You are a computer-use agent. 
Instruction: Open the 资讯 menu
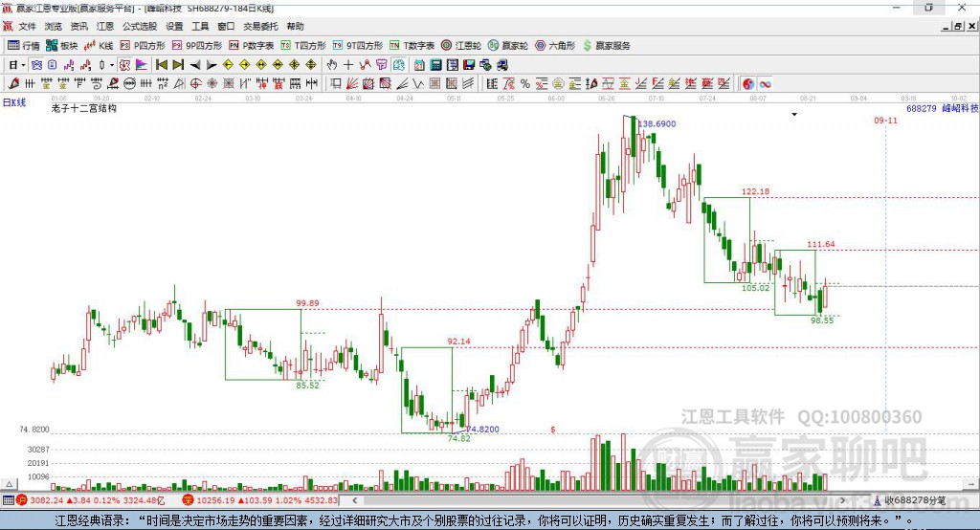(78, 26)
